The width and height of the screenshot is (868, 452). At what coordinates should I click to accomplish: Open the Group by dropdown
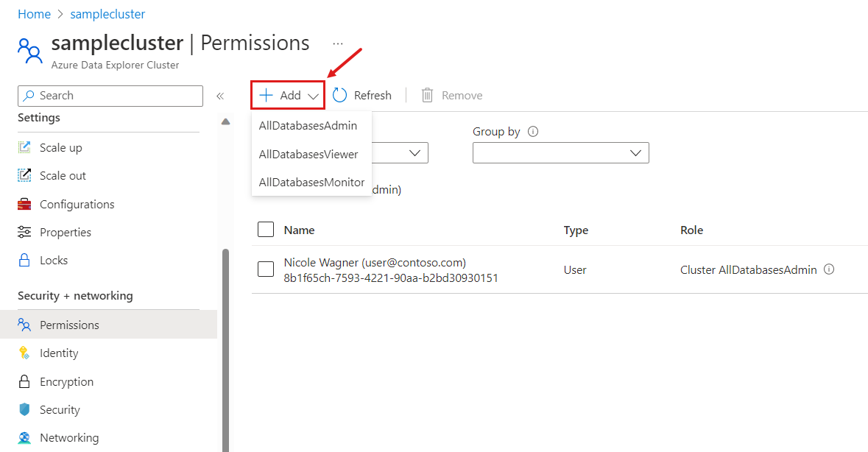coord(560,153)
